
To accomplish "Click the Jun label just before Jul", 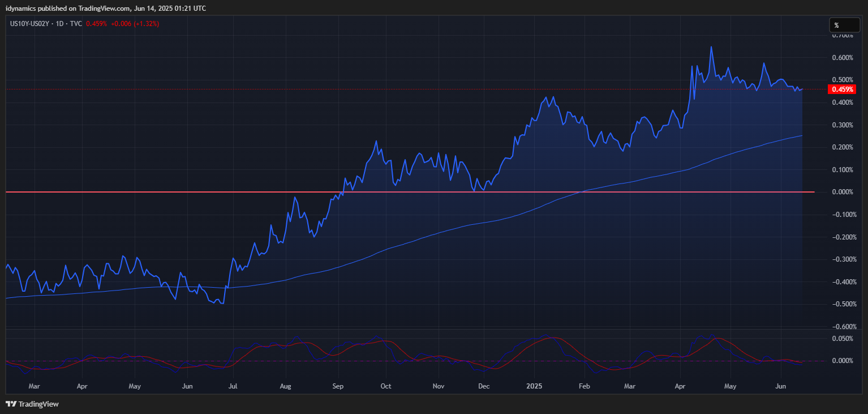I will [188, 386].
